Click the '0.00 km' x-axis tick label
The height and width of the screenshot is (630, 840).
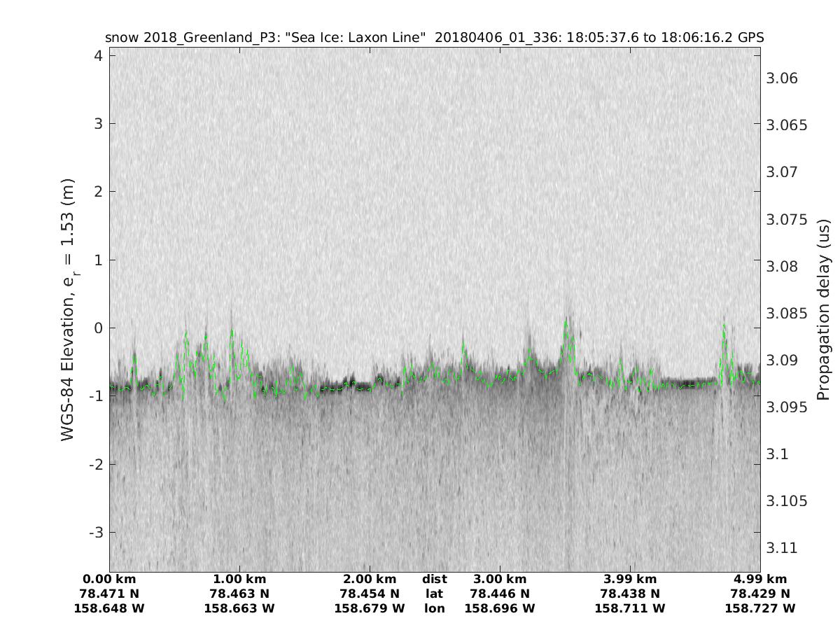109,579
